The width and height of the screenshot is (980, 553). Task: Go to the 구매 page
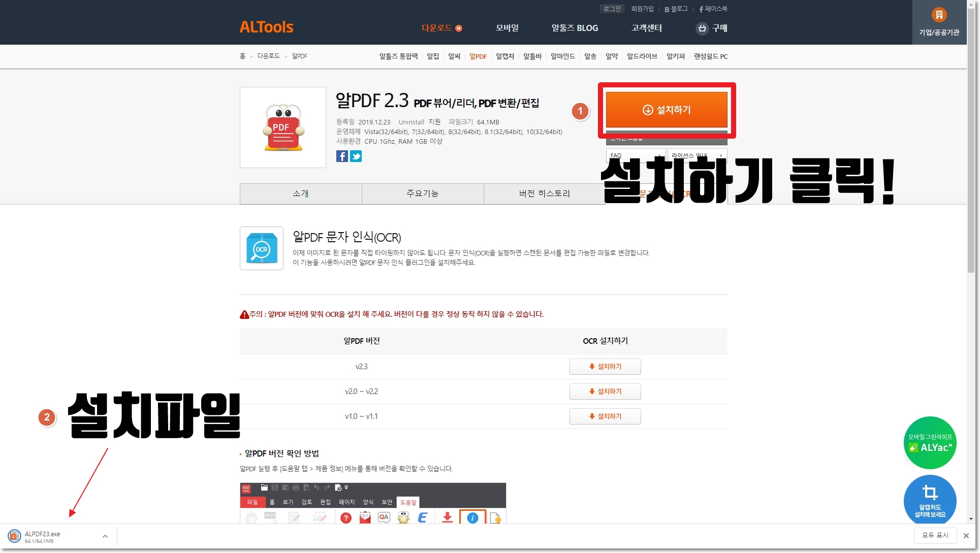point(719,28)
